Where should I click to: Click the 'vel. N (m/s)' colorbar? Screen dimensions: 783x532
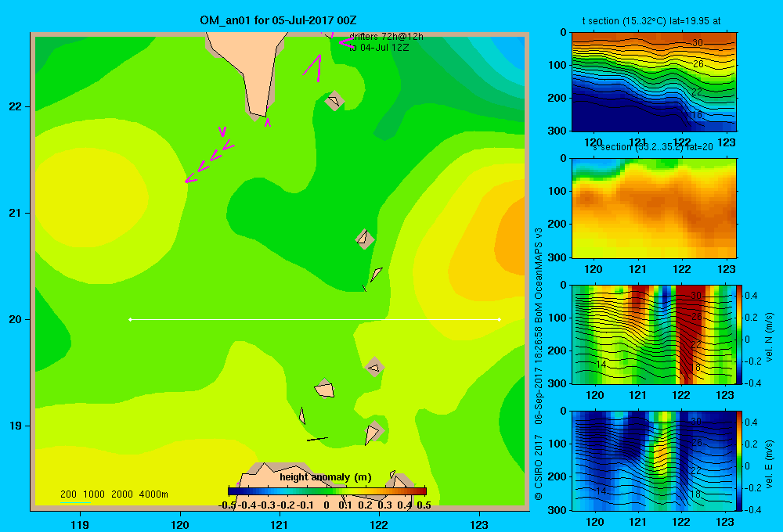click(x=740, y=334)
